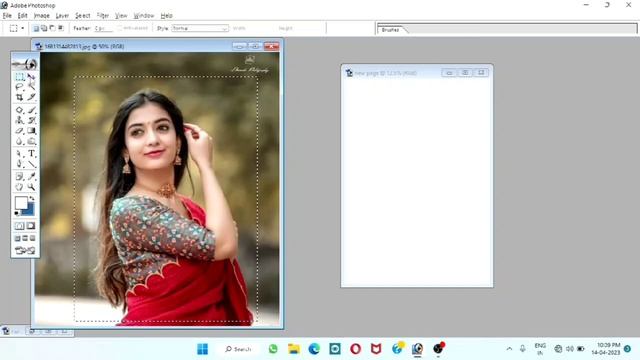
Task: Select the Eyedropper tool
Action: (31, 176)
